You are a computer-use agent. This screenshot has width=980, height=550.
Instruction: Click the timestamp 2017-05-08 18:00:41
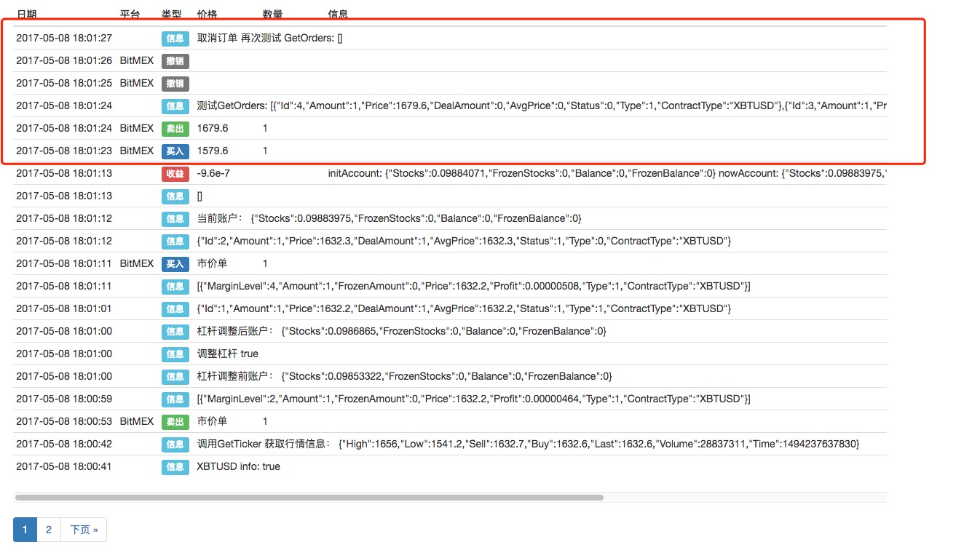coord(64,466)
